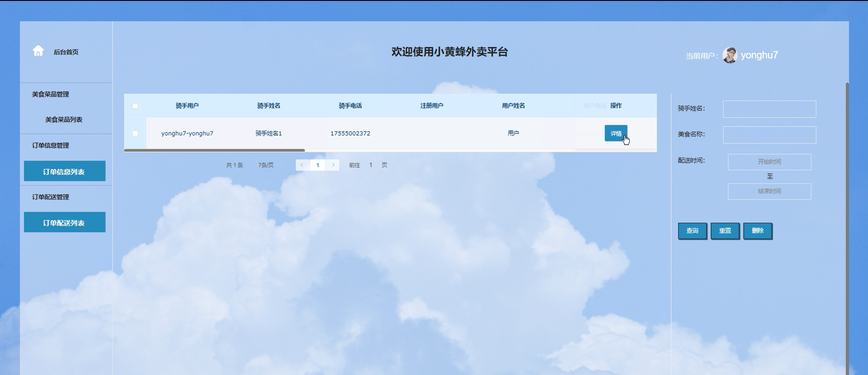868x375 pixels.
Task: Click the 骑手姓名1 cell
Action: [x=269, y=133]
